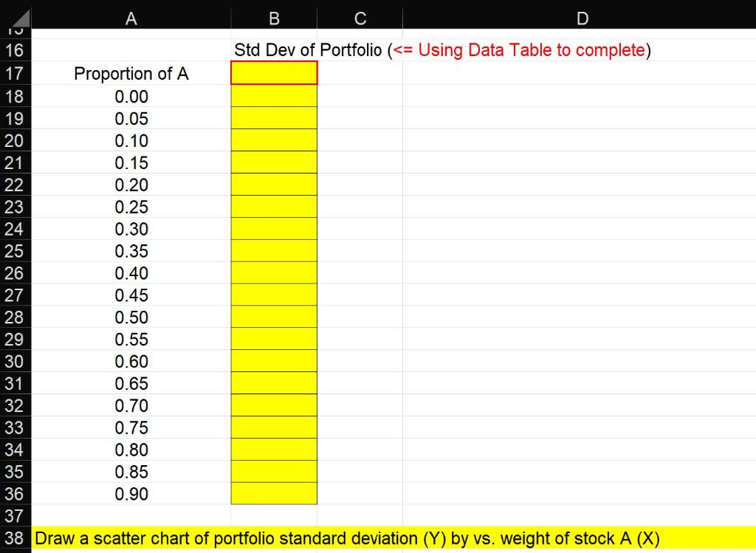Select the cell containing 0.90
This screenshot has height=553, width=756.
click(x=131, y=494)
